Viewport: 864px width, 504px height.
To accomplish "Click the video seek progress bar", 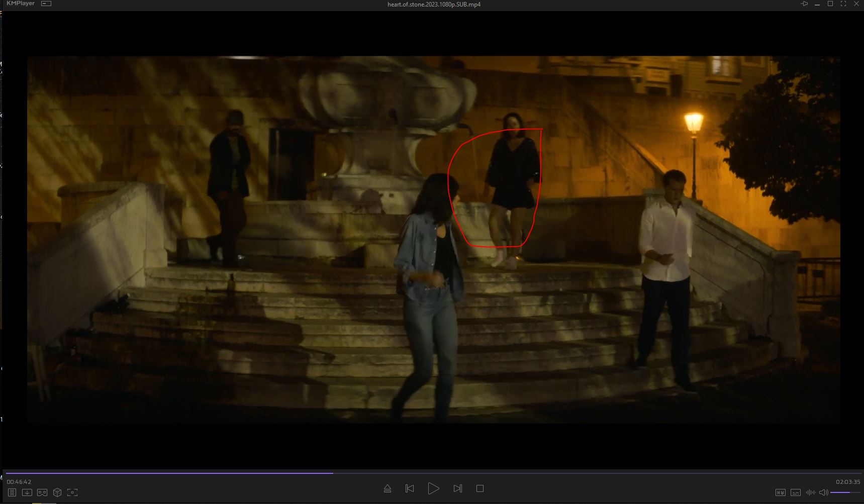I will (x=432, y=473).
